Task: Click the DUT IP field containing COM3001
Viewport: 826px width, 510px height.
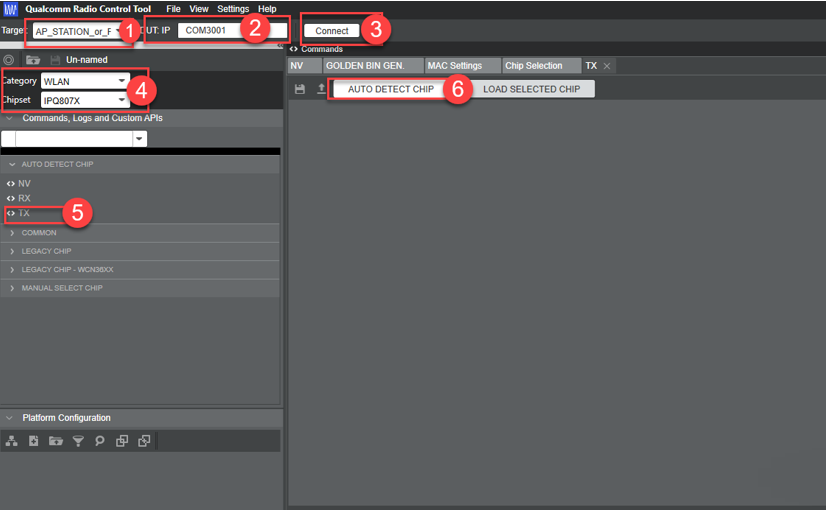Action: click(232, 31)
